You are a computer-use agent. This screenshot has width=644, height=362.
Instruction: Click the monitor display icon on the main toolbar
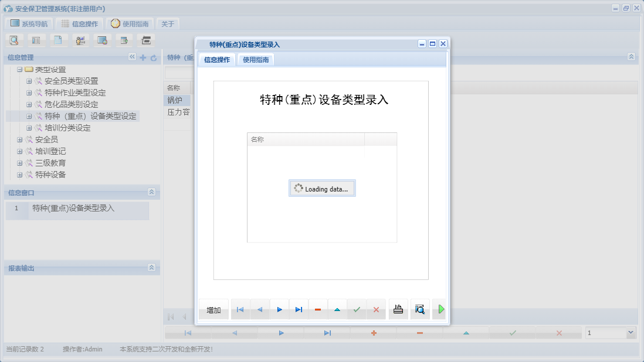[101, 40]
